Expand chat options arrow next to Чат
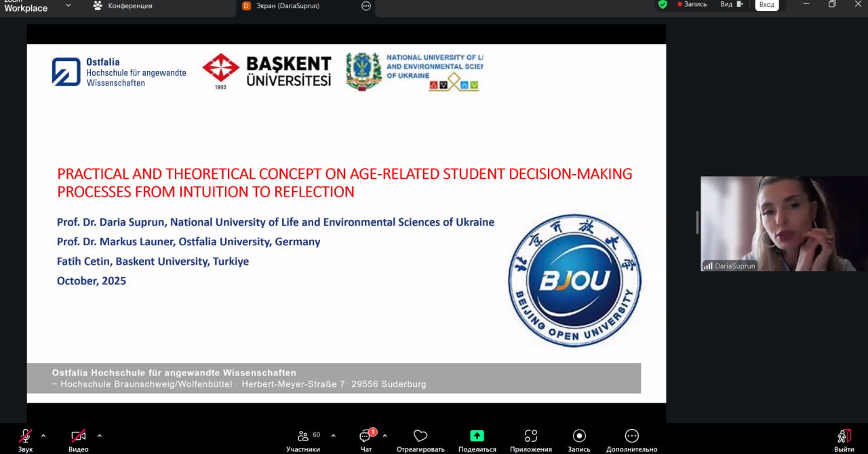 click(385, 436)
